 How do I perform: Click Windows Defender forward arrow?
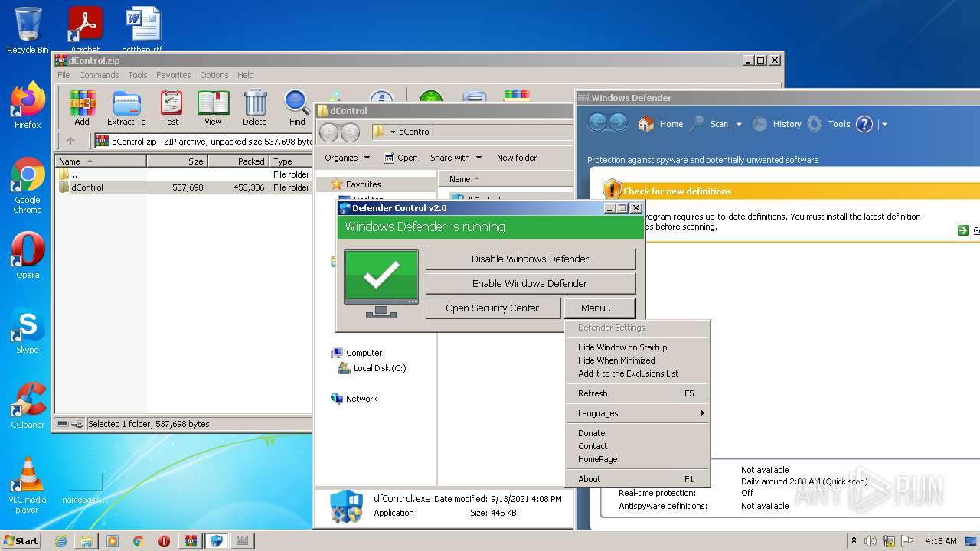[x=618, y=122]
